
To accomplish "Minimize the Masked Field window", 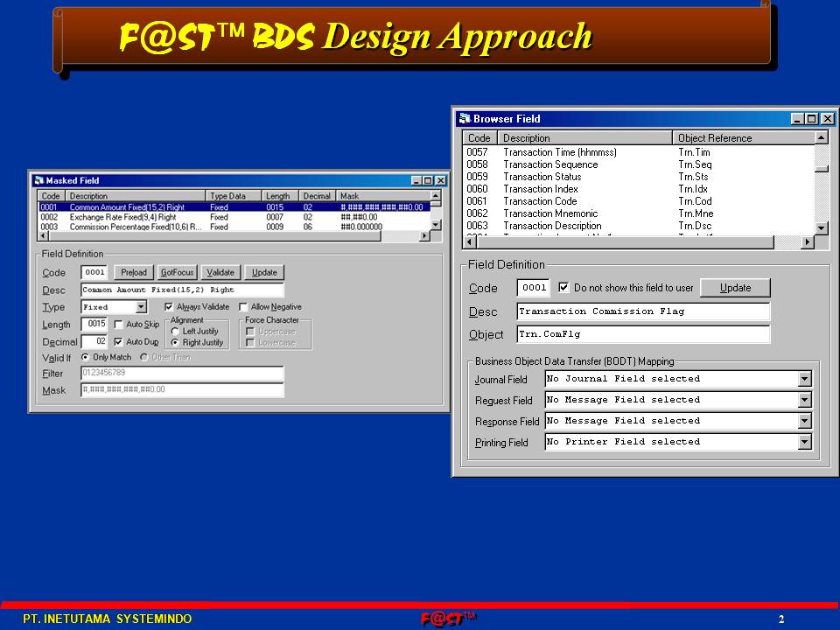I will click(x=416, y=180).
